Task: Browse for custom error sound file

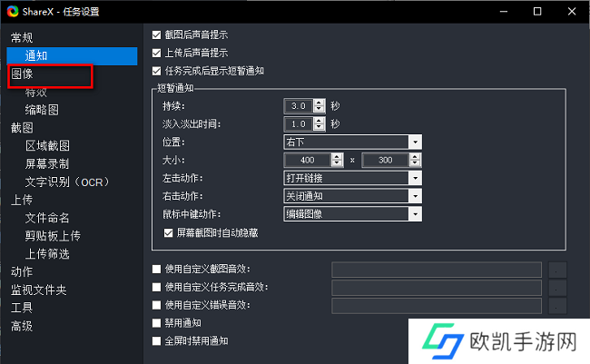Action: [557, 306]
